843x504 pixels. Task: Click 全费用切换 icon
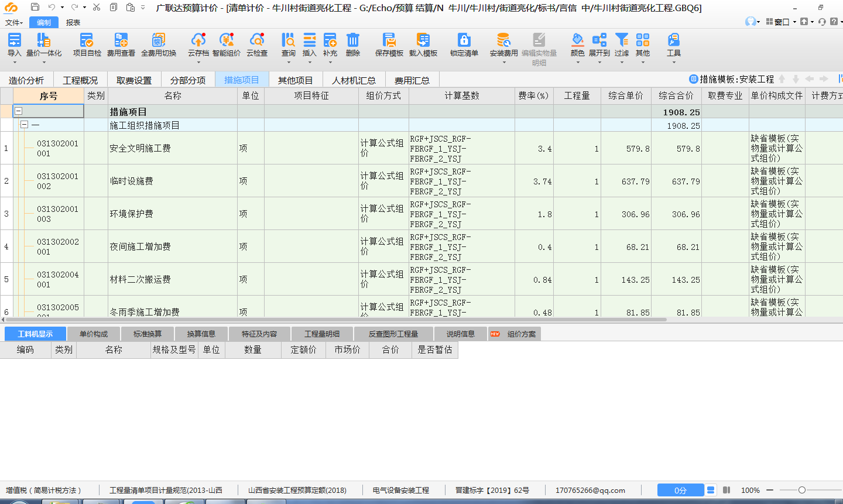point(159,40)
